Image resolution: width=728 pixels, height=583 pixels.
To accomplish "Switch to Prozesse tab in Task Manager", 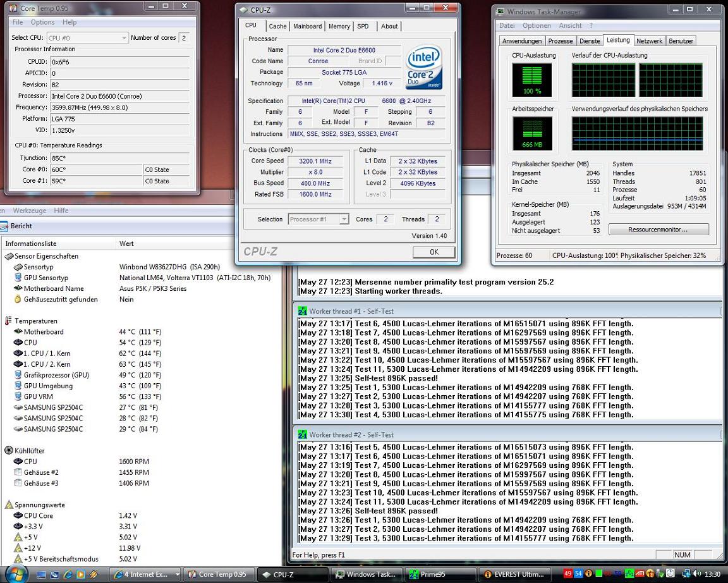I will coord(561,41).
